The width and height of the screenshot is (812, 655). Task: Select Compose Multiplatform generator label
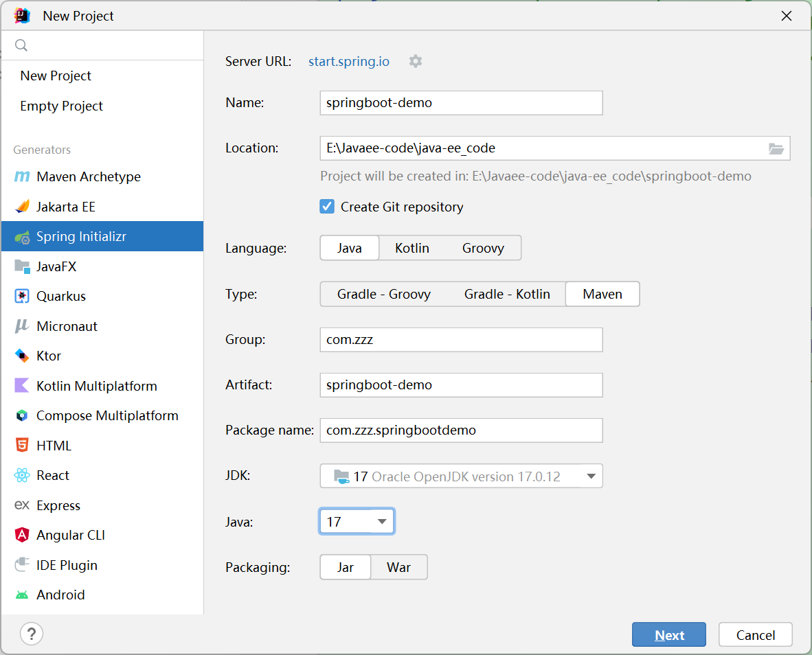pyautogui.click(x=107, y=416)
